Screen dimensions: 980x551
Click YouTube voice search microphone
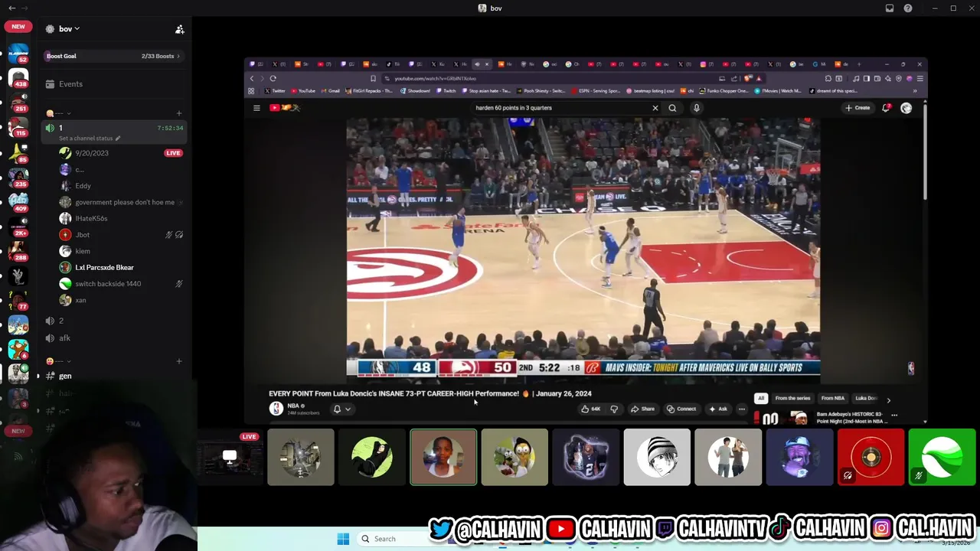[x=697, y=108]
